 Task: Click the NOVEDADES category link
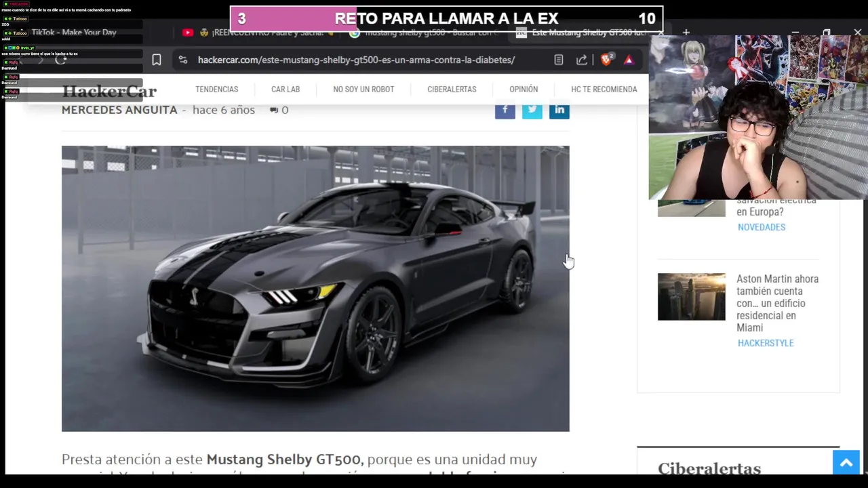point(762,227)
